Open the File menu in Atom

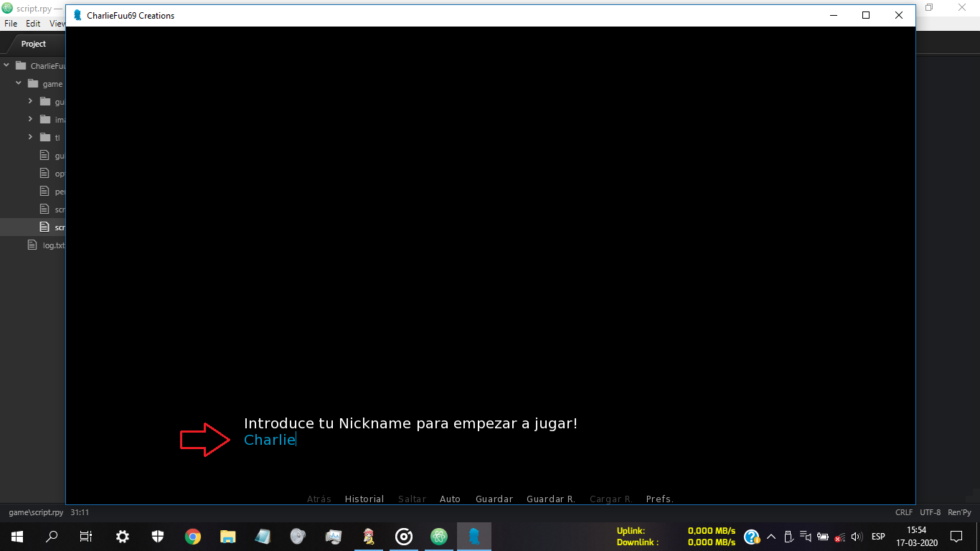pos(11,24)
